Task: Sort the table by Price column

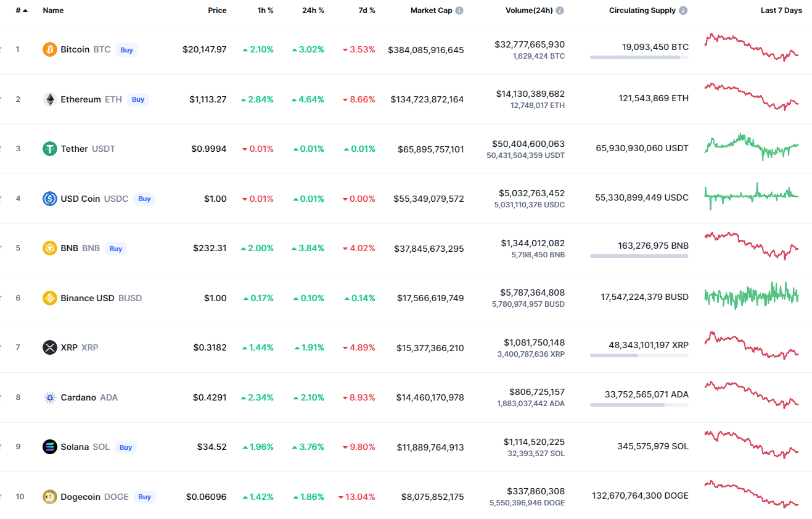Action: tap(217, 10)
